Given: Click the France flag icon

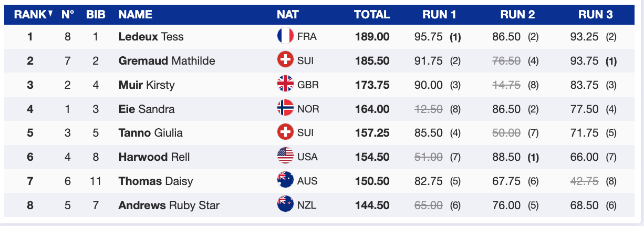Looking at the screenshot, I should [x=285, y=36].
